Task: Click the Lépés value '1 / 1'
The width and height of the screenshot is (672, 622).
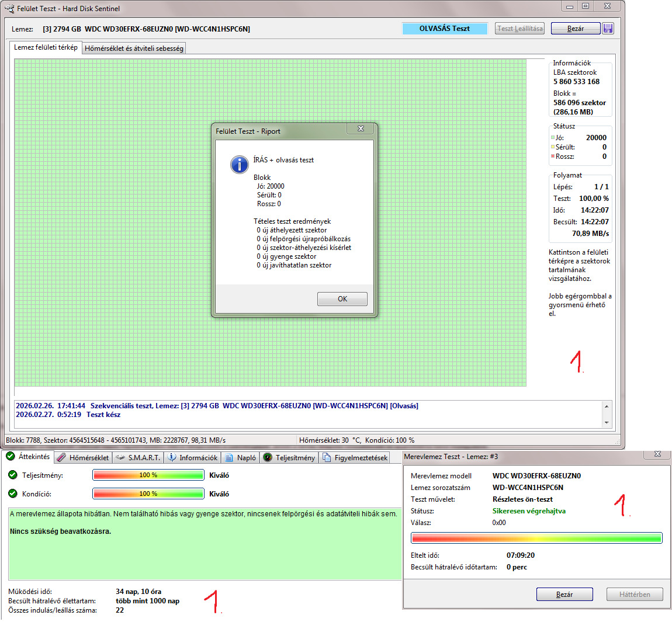Action: click(x=601, y=187)
